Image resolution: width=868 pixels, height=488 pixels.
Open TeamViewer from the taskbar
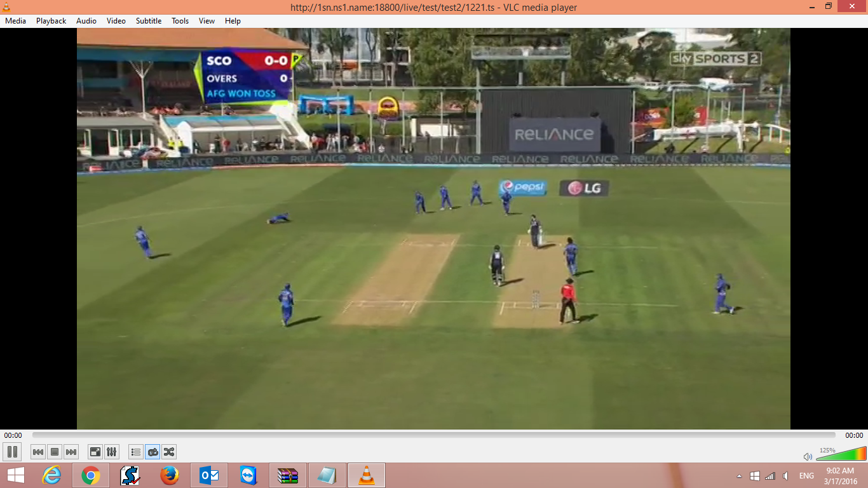pyautogui.click(x=248, y=475)
